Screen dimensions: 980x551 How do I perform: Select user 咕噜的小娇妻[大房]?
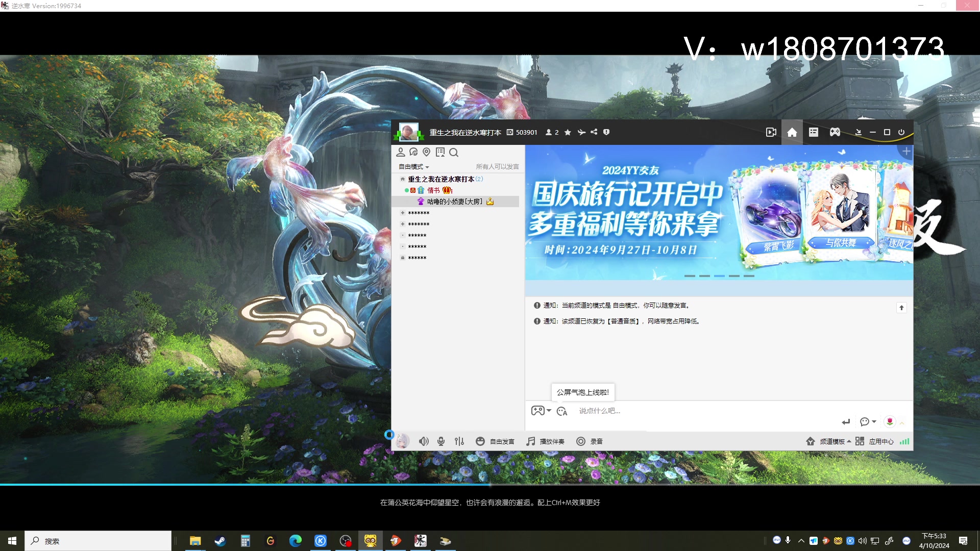click(455, 202)
